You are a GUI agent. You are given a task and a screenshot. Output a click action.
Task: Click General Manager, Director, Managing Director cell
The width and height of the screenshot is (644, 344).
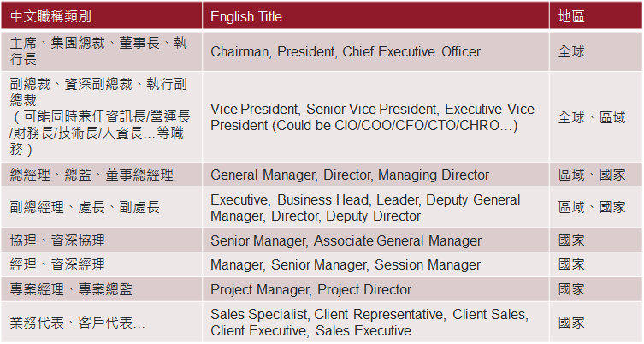tap(350, 175)
